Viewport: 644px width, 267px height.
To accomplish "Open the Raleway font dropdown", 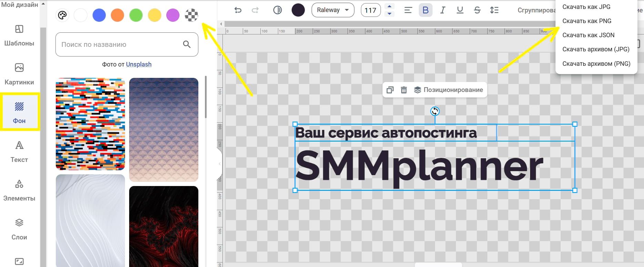I will pyautogui.click(x=333, y=10).
